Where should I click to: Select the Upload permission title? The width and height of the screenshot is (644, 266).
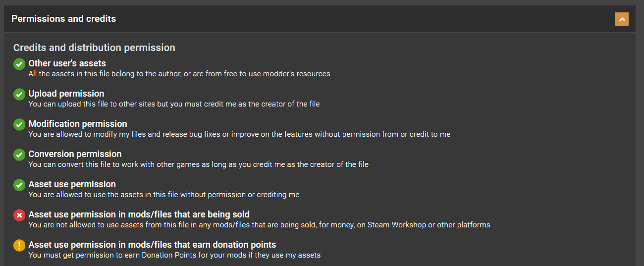tap(66, 94)
